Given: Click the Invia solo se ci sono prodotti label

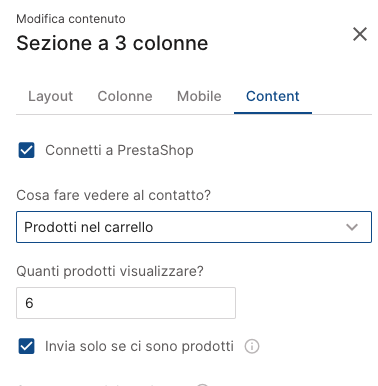Looking at the screenshot, I should click(x=139, y=346).
